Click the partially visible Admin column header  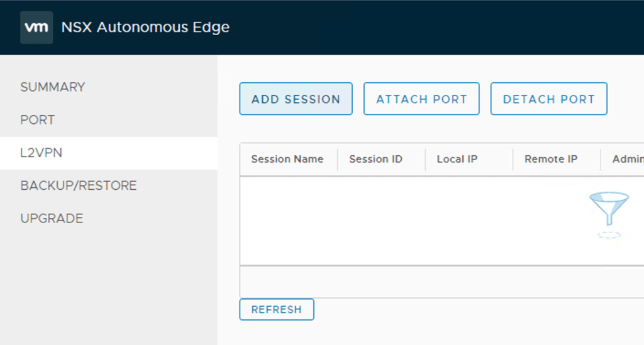pos(627,160)
